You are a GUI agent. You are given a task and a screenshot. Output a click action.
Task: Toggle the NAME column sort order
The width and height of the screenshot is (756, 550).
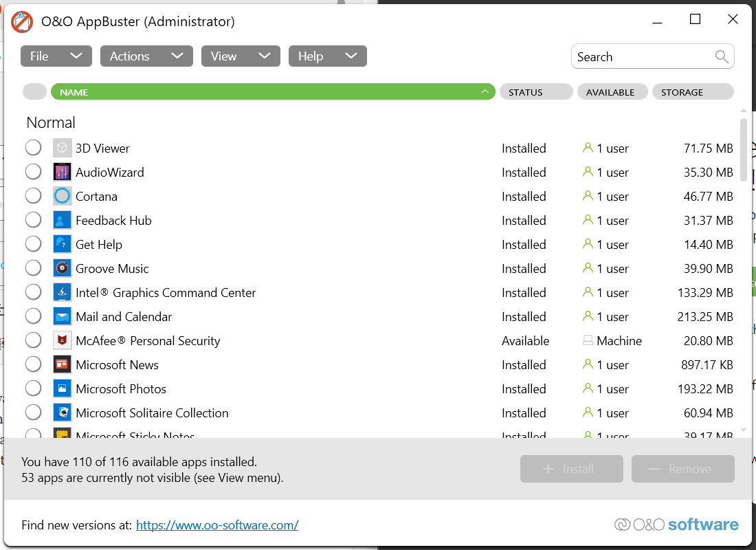[271, 91]
